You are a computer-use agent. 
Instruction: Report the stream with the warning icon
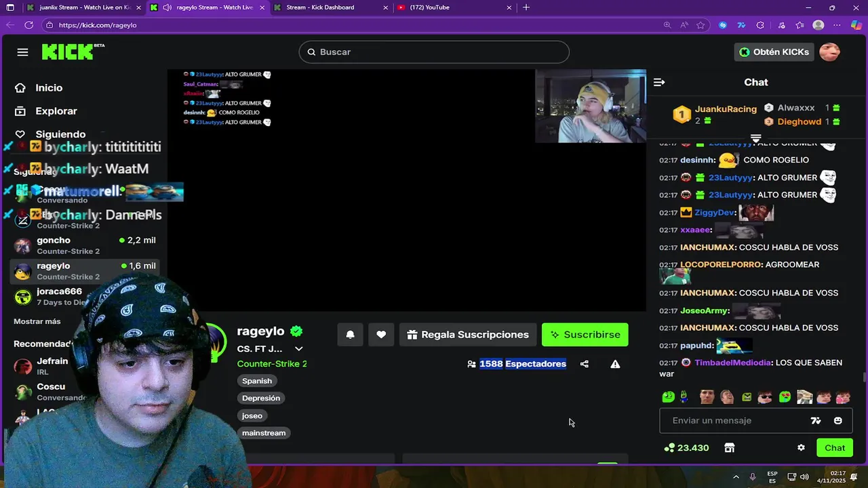point(615,364)
